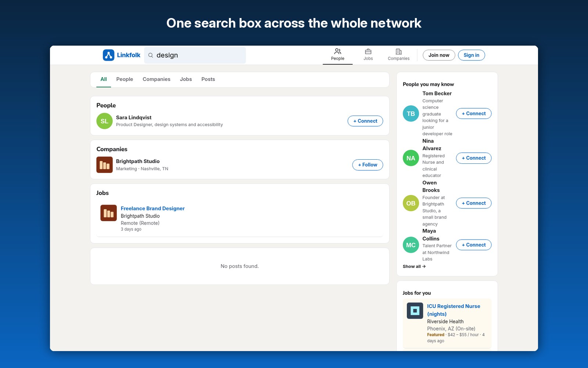588x368 pixels.
Task: Switch to the Posts filter tab
Action: tap(208, 79)
